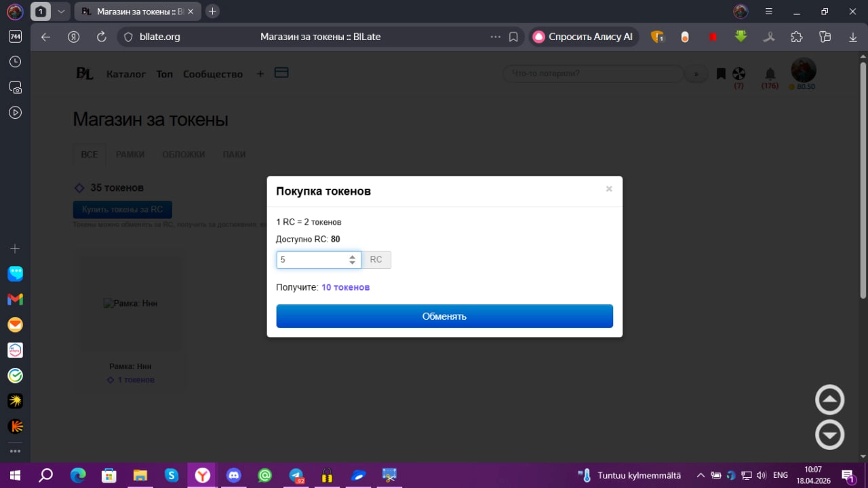Open the Рамка: Ннн item thumbnail

click(130, 303)
